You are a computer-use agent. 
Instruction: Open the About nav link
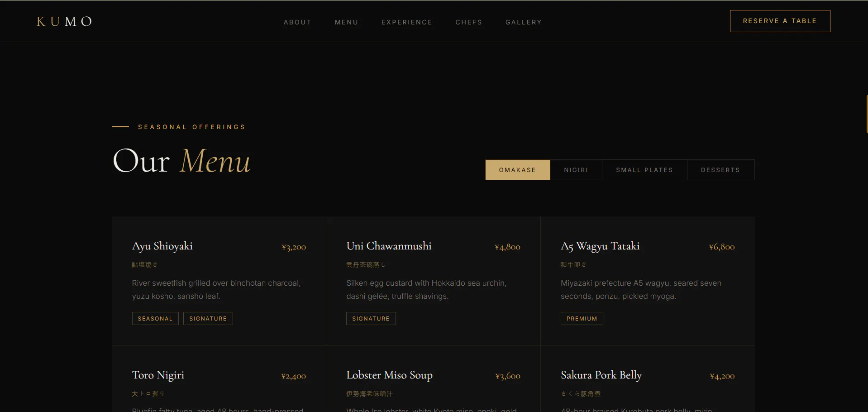pos(297,22)
